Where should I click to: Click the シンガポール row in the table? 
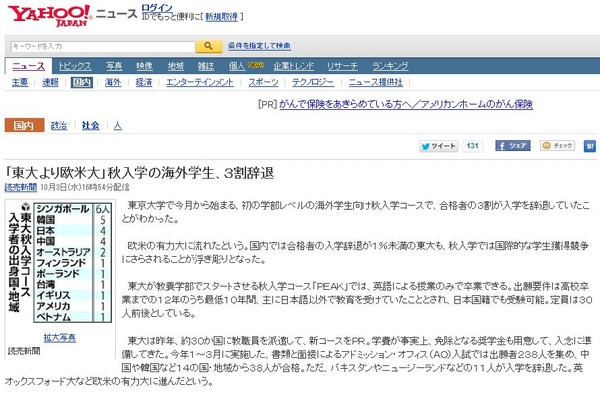[73, 209]
